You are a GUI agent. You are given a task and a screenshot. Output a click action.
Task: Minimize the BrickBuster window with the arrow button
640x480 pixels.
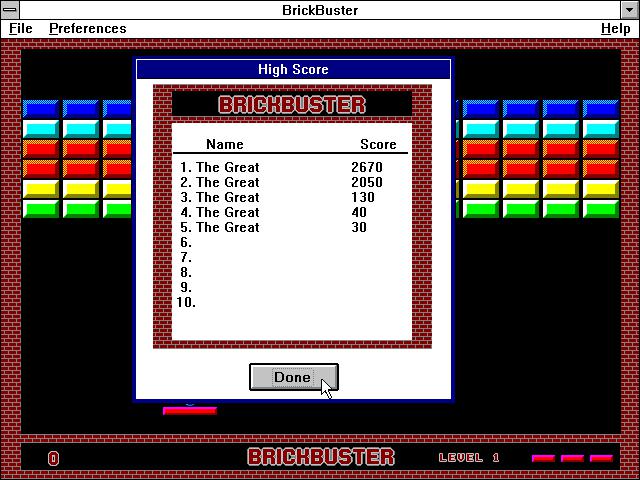pos(630,10)
